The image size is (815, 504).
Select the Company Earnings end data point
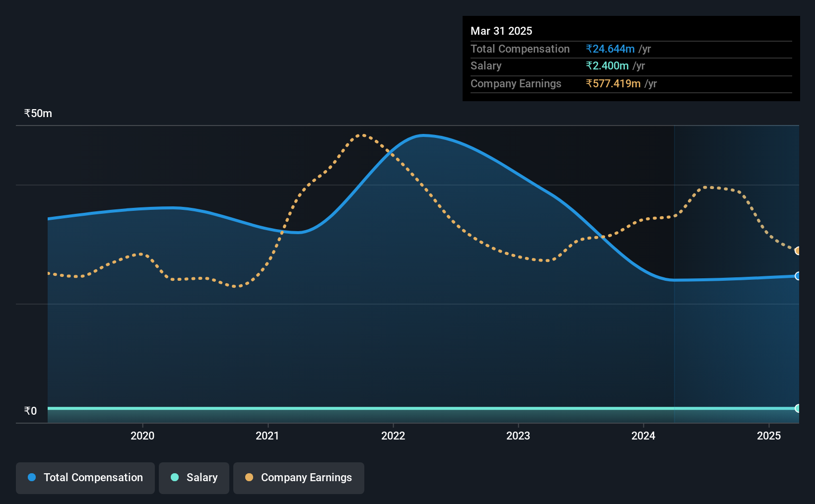(x=798, y=251)
